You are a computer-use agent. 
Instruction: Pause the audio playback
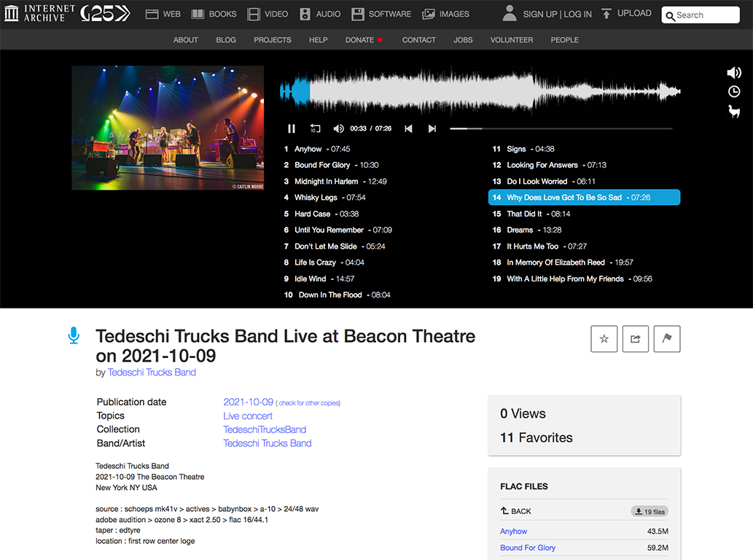(x=292, y=129)
